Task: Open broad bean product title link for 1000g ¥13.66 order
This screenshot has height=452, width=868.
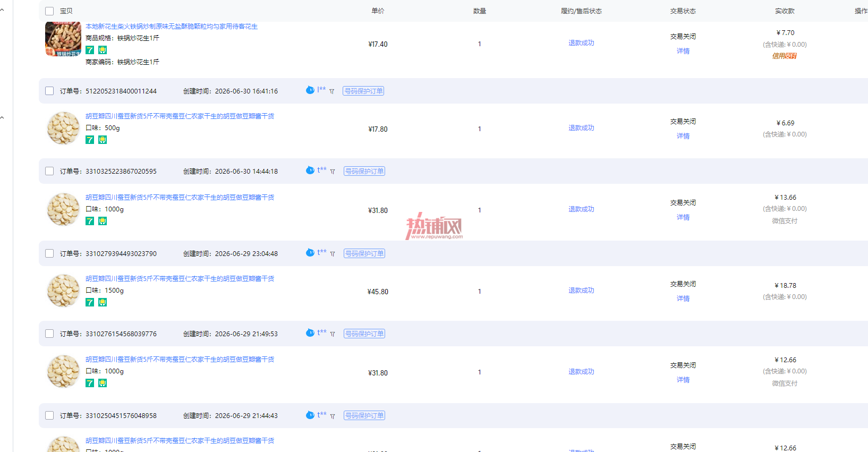Action: [180, 197]
